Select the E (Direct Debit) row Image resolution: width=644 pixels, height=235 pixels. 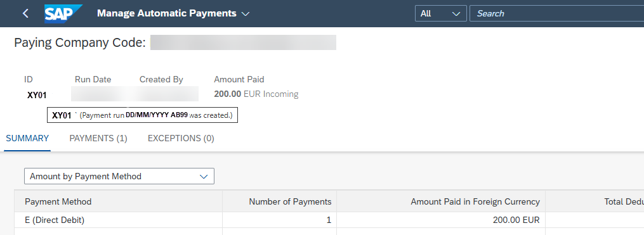tap(329, 220)
